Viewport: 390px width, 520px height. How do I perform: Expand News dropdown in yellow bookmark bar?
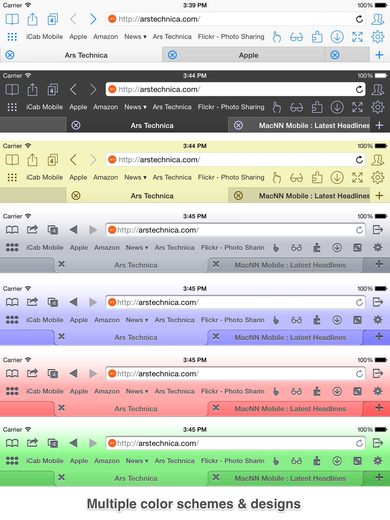point(135,177)
